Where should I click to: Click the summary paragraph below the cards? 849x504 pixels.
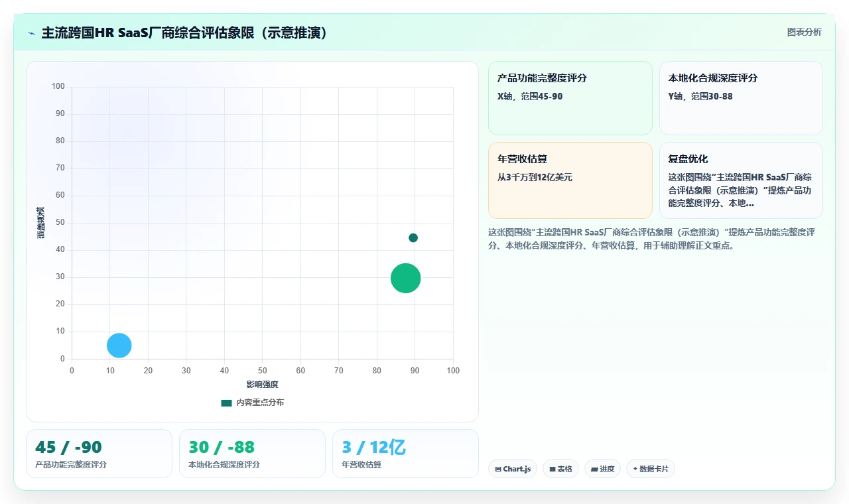point(651,239)
